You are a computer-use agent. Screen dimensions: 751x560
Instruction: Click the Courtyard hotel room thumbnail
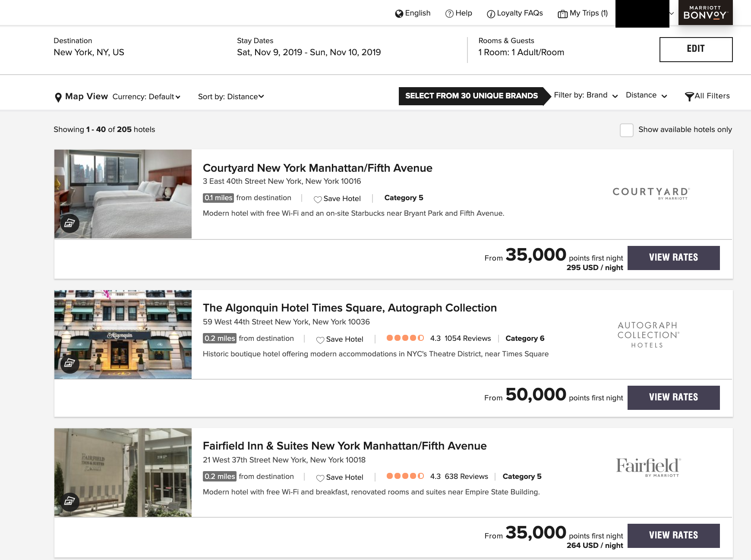coord(123,194)
